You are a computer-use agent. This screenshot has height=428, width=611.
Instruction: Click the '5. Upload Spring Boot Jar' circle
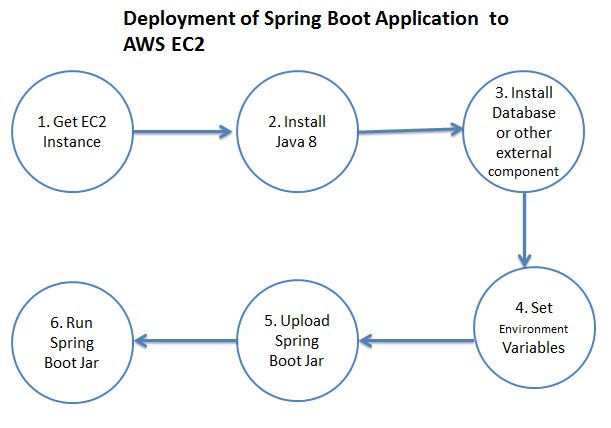297,341
